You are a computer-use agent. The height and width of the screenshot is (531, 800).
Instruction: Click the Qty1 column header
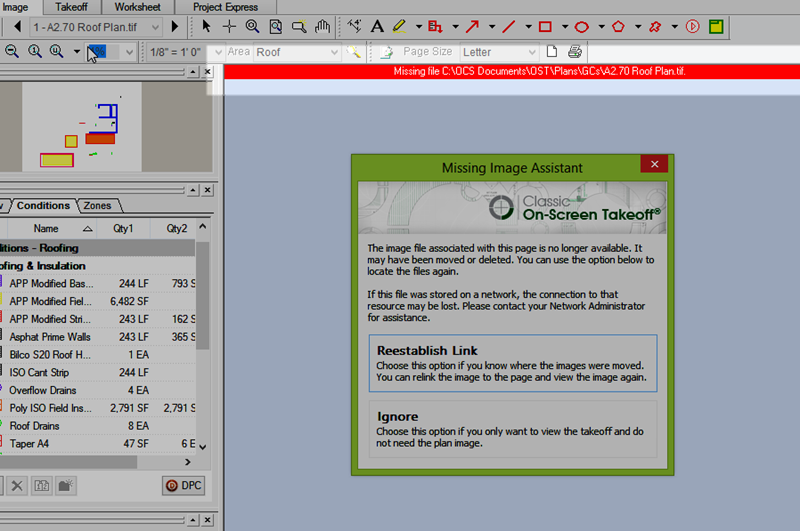(123, 229)
